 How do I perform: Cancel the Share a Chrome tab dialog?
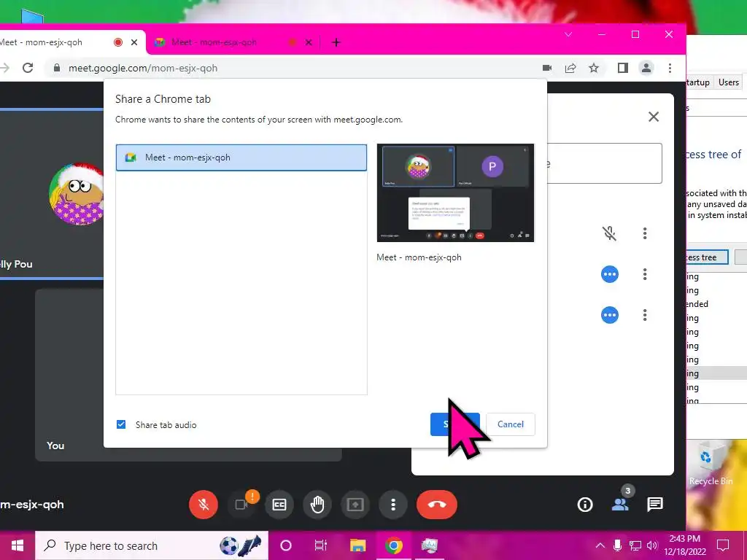(510, 424)
